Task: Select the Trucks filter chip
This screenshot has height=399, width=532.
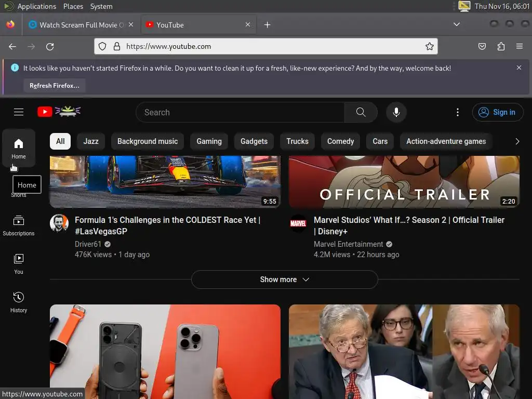Action: tap(297, 141)
